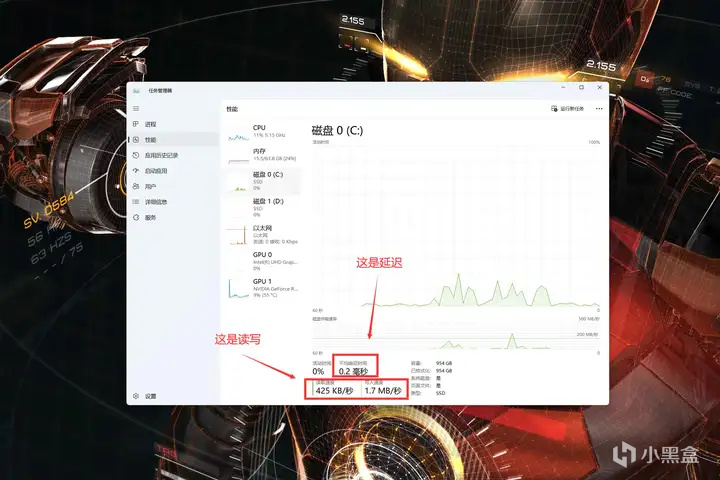
Task: Open the three-dots more options menu
Action: [x=599, y=109]
